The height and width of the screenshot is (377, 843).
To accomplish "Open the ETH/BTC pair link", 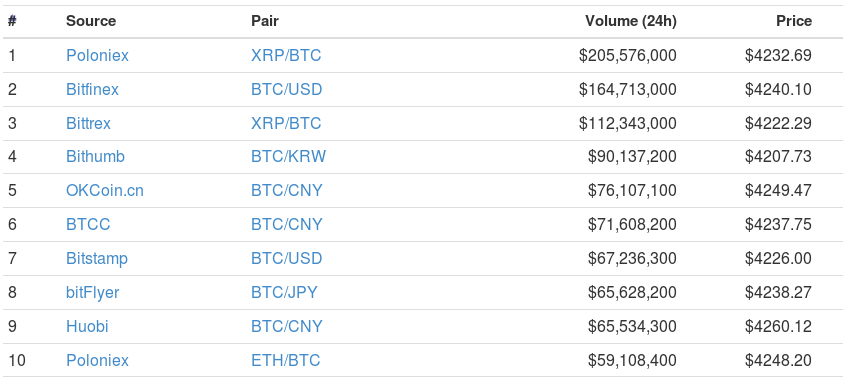I will pos(285,360).
